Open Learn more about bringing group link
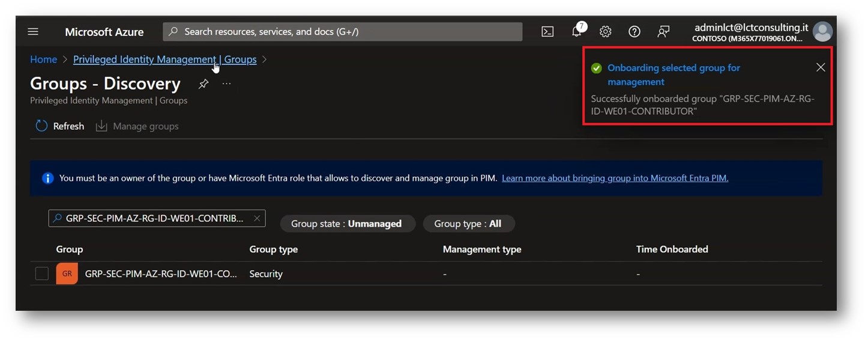This screenshot has height=342, width=868. point(615,178)
